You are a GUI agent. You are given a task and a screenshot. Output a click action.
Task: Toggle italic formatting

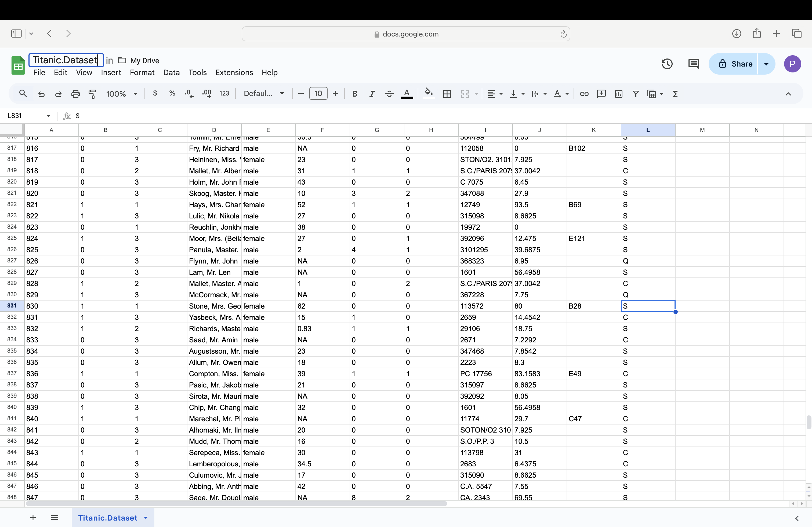click(372, 94)
